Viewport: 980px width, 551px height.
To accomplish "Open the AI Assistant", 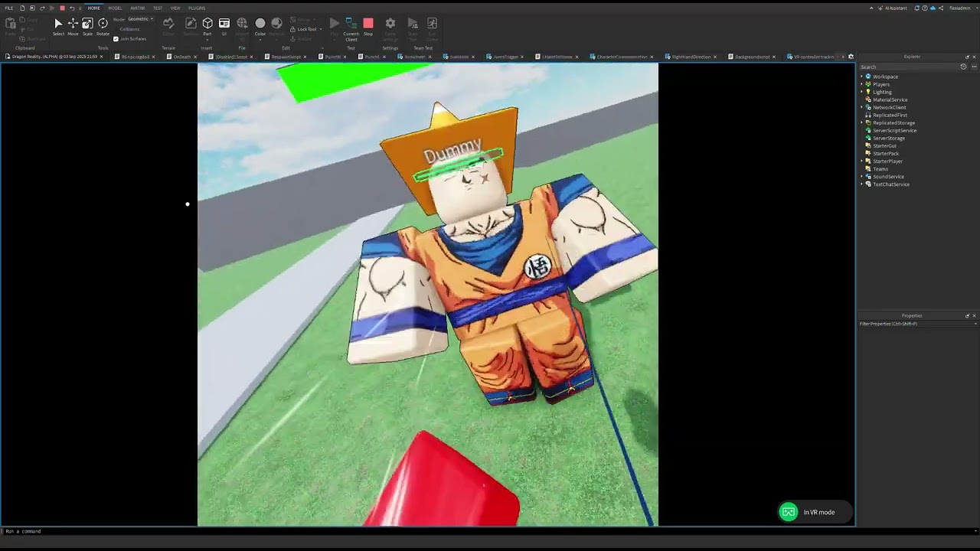I will tap(892, 8).
